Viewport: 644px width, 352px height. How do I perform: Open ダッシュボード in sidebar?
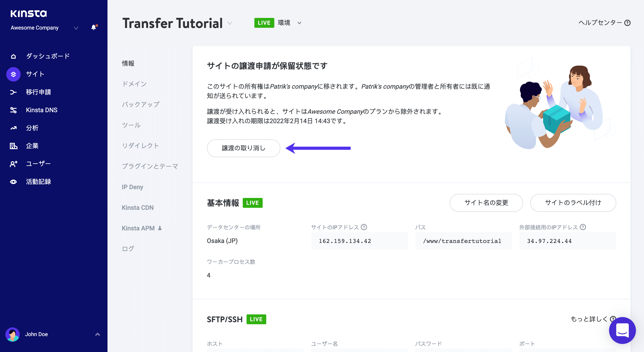48,56
